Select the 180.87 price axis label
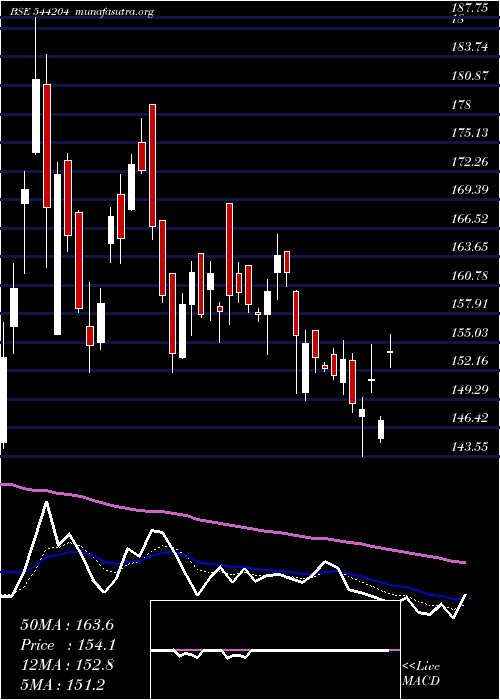This screenshot has width=500, height=700. [469, 76]
